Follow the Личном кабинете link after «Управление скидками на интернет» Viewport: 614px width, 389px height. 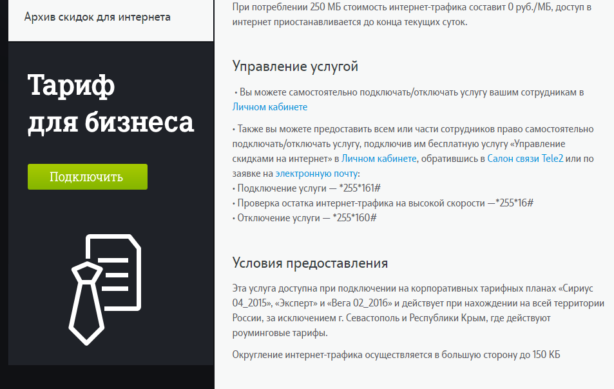point(379,159)
